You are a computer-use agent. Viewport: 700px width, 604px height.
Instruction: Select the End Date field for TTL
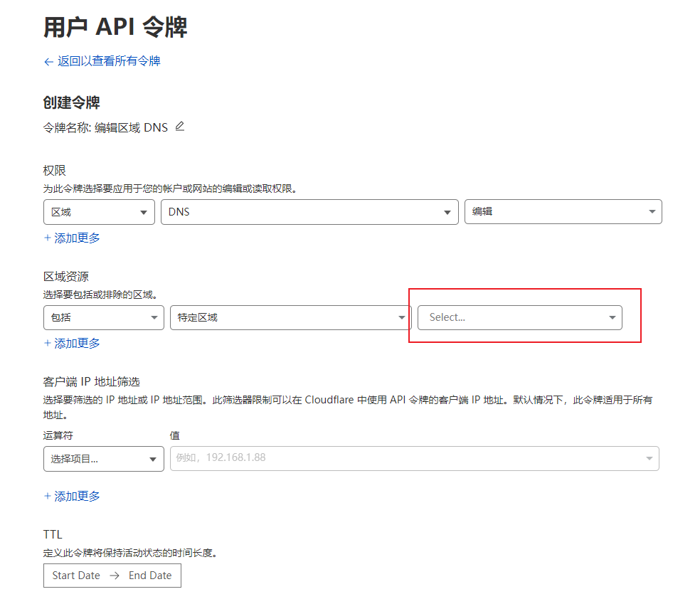tap(150, 576)
